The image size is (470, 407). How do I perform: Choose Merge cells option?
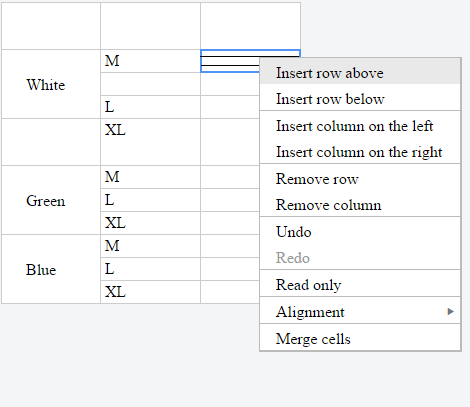point(360,339)
